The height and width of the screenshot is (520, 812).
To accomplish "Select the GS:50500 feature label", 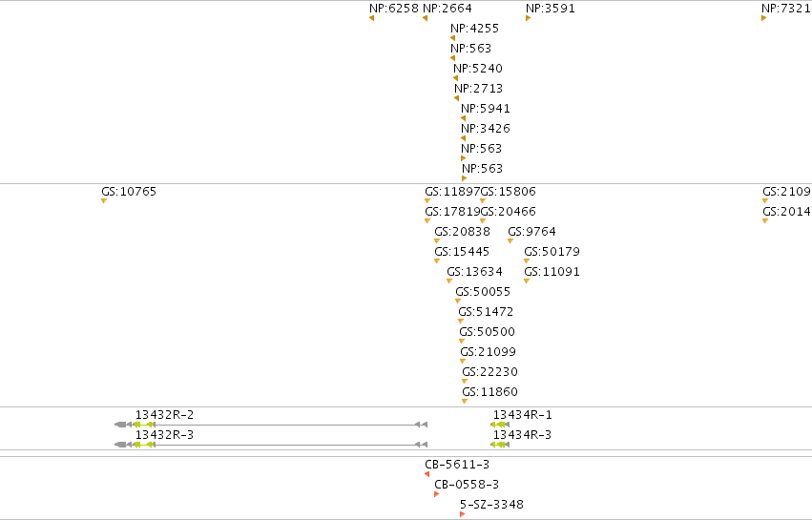I will (x=488, y=331).
